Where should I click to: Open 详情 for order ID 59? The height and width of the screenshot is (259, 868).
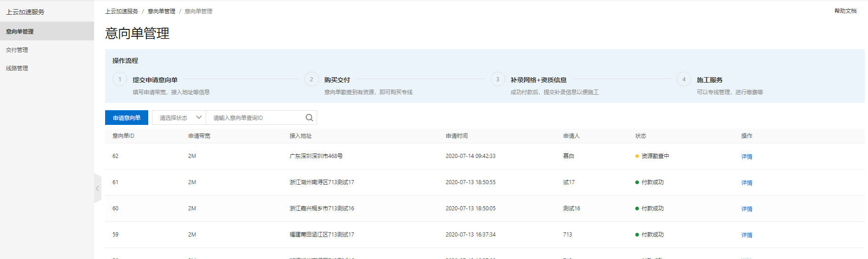tap(747, 235)
